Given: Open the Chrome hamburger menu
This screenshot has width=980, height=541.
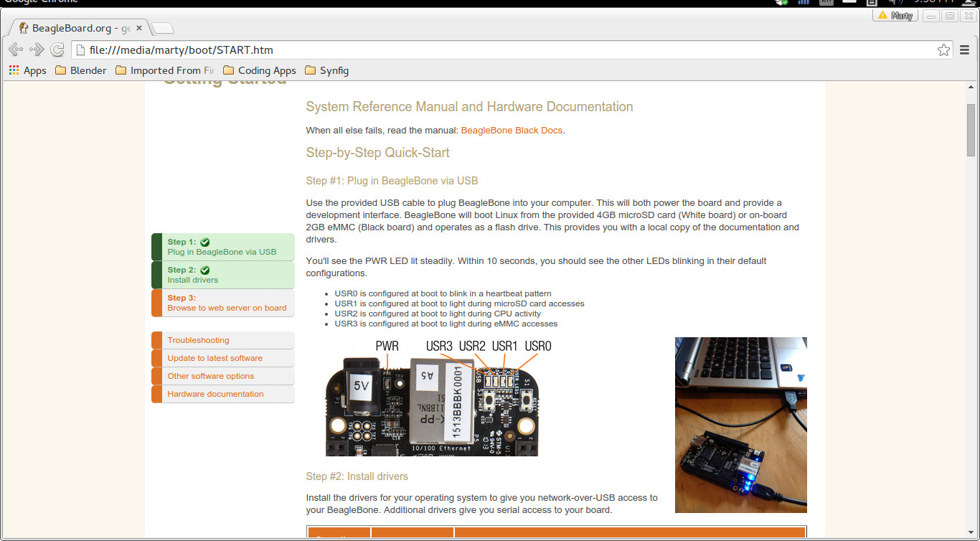Looking at the screenshot, I should click(965, 50).
